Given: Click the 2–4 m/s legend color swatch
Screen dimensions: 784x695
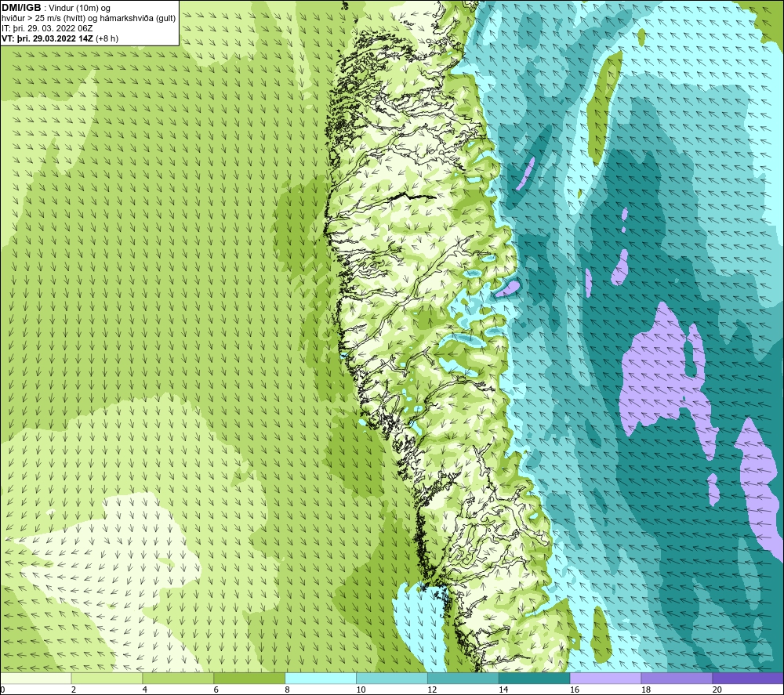Looking at the screenshot, I should coord(107,679).
